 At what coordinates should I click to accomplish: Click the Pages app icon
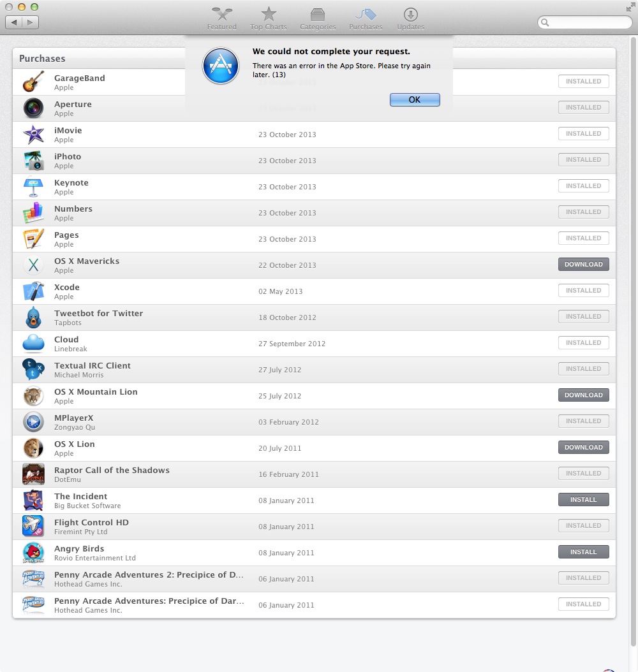[33, 238]
